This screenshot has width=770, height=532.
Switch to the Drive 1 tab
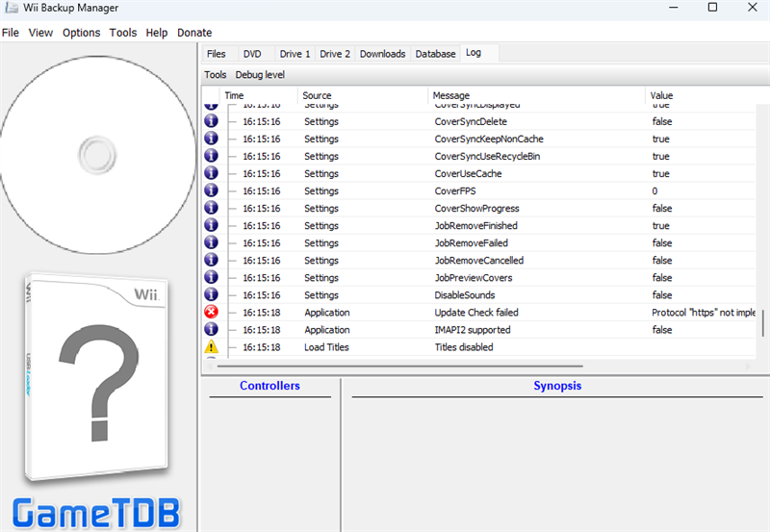[295, 54]
